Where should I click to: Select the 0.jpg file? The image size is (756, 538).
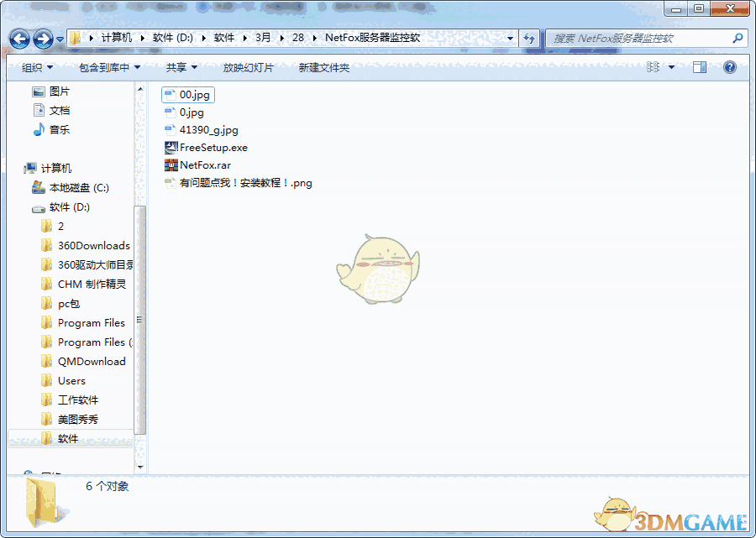pyautogui.click(x=185, y=112)
